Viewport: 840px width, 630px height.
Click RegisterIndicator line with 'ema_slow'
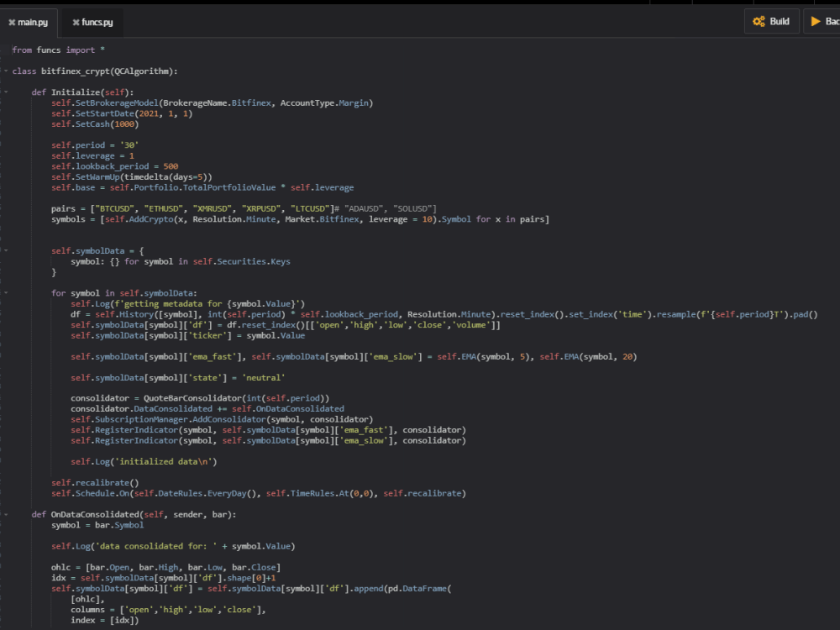(x=269, y=441)
